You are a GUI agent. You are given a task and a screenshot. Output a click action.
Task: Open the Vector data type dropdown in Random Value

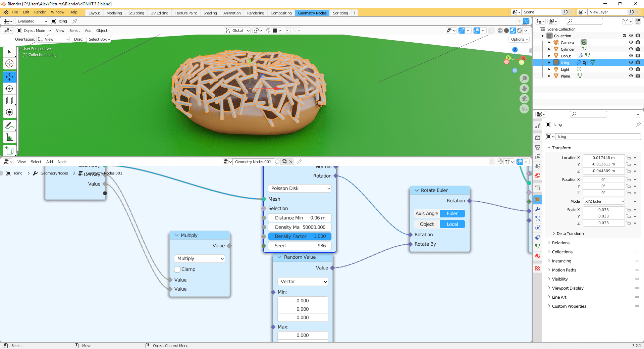tap(302, 282)
